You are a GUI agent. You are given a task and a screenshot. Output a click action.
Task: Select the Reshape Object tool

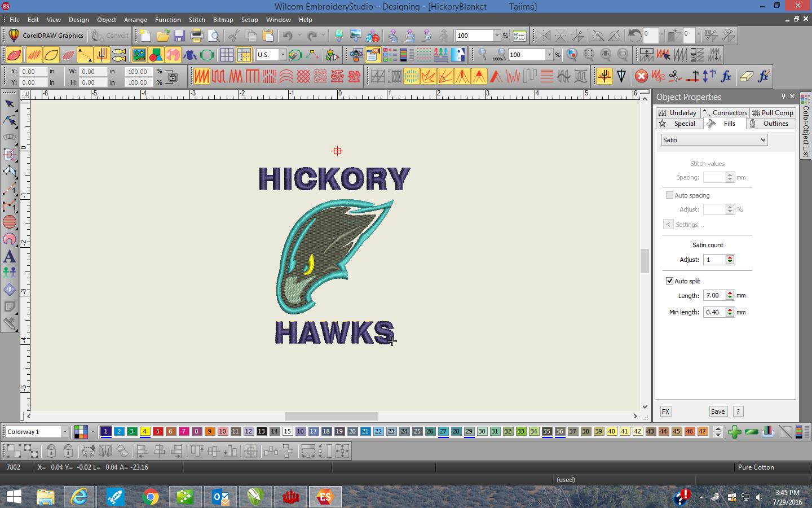click(10, 121)
